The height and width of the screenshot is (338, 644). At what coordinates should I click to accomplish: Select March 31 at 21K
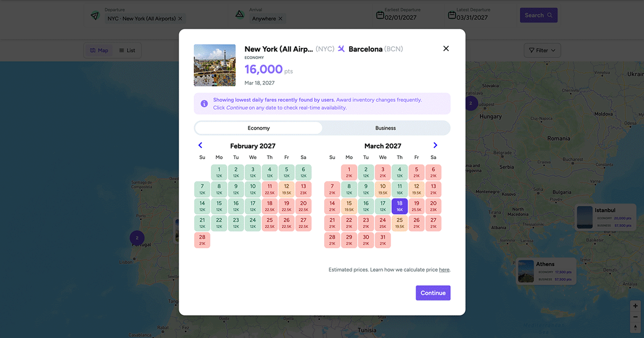pyautogui.click(x=383, y=240)
